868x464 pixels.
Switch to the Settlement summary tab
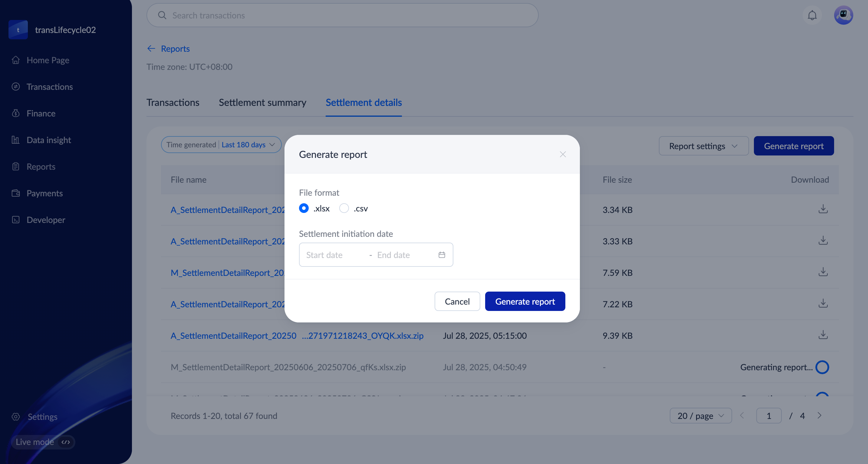point(262,102)
